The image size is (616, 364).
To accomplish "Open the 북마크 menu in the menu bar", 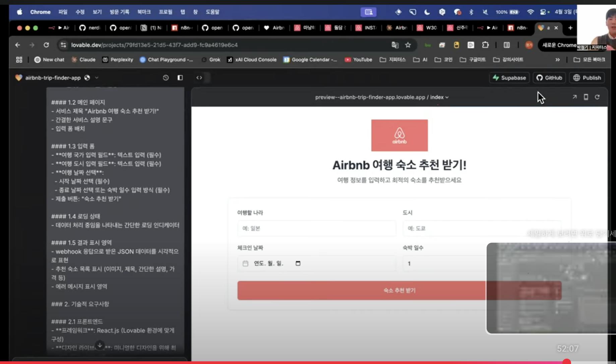I will (x=144, y=12).
